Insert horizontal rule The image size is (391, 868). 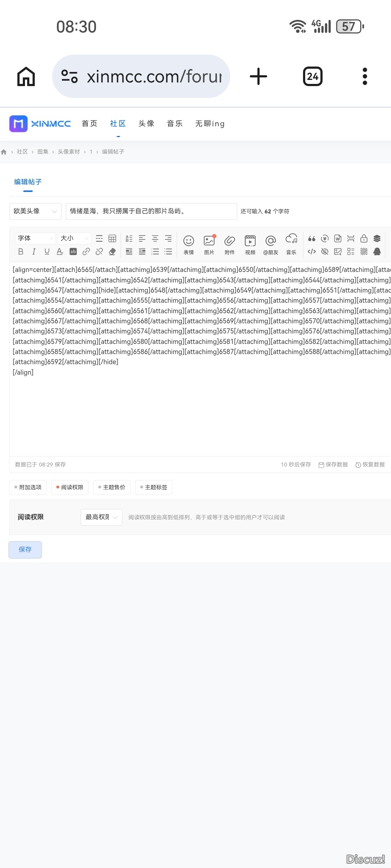coord(99,238)
